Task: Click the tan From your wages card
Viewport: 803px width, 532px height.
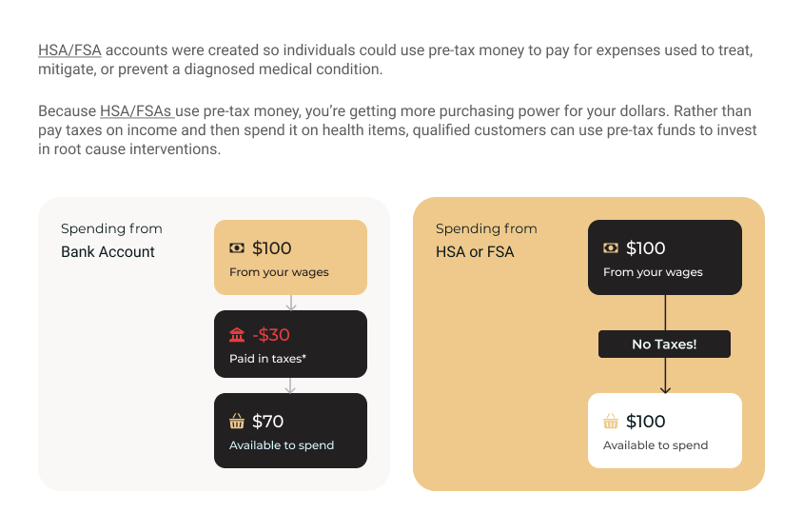Action: [x=290, y=257]
